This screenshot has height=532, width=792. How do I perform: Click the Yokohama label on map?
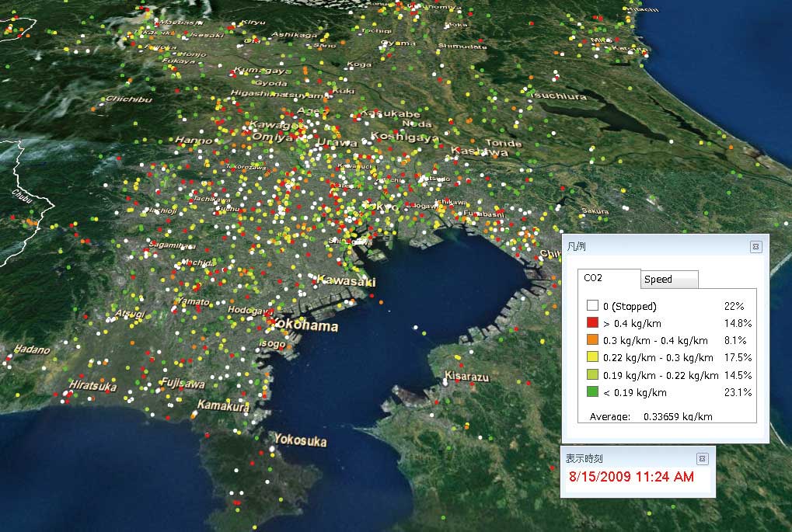click(x=305, y=326)
